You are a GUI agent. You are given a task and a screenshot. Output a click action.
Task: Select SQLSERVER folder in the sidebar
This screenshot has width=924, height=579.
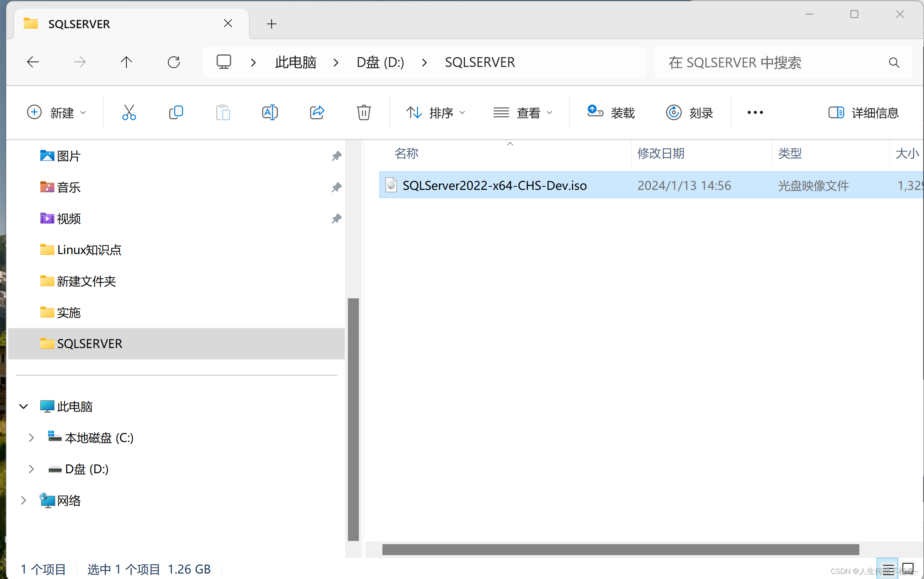[x=176, y=344]
